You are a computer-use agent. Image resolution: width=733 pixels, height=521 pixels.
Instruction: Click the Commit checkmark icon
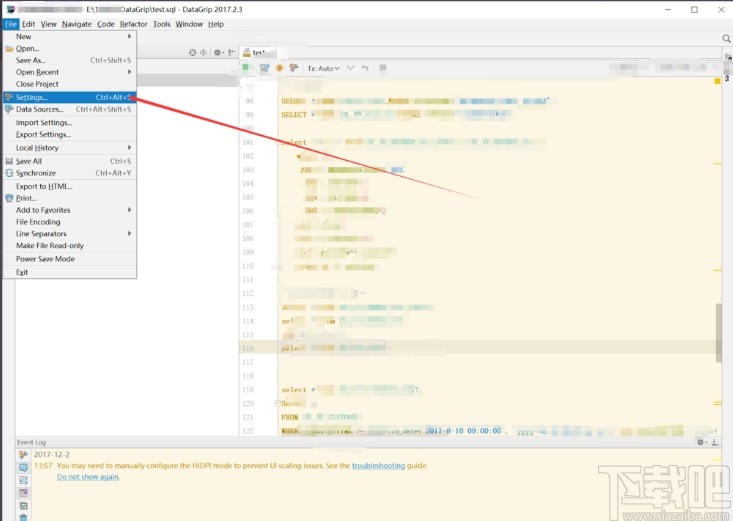point(350,68)
